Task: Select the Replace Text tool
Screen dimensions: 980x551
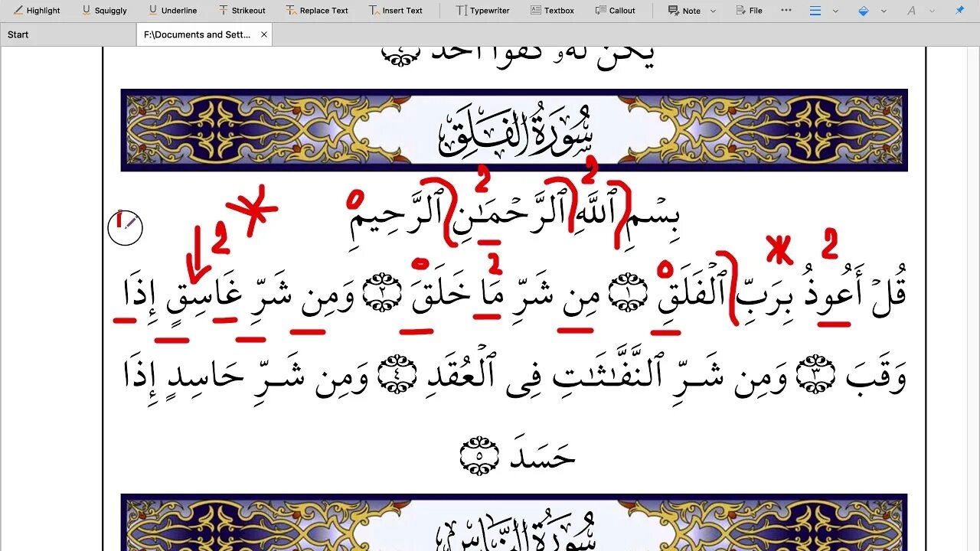Action: coord(317,11)
